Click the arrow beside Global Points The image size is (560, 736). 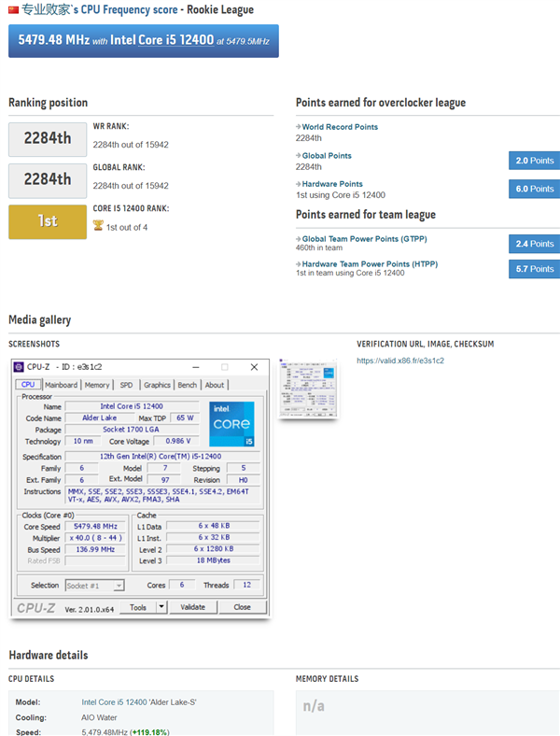pos(299,155)
